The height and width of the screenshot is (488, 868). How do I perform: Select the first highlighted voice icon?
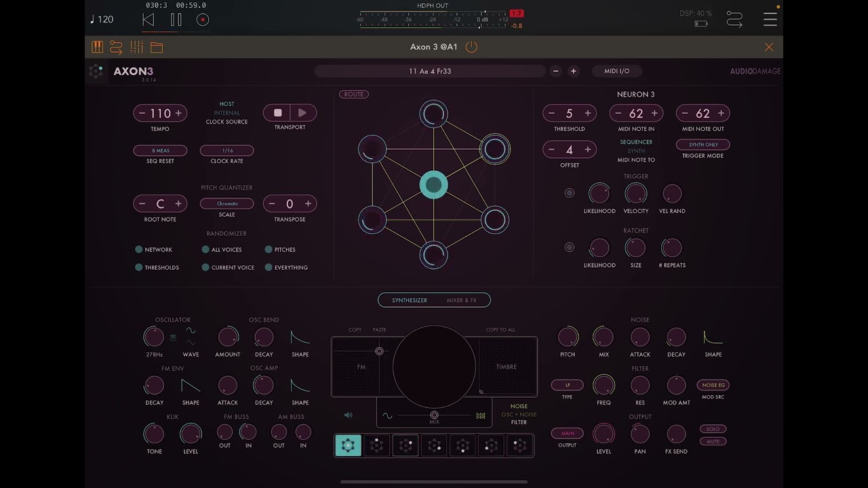click(348, 445)
